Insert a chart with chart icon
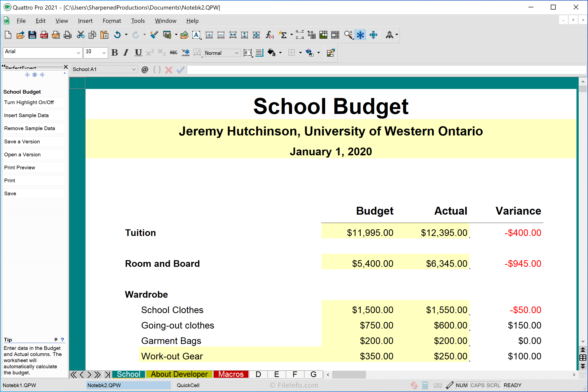 [x=167, y=35]
